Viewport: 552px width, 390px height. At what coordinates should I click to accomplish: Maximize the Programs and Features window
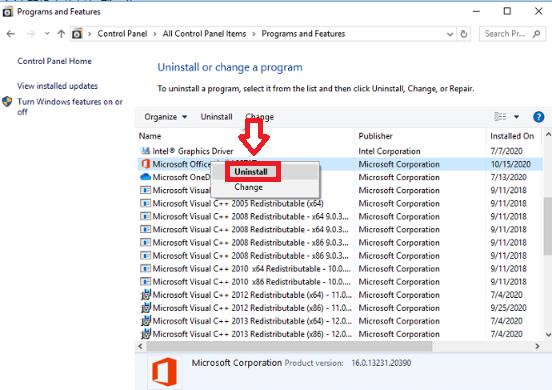(507, 11)
